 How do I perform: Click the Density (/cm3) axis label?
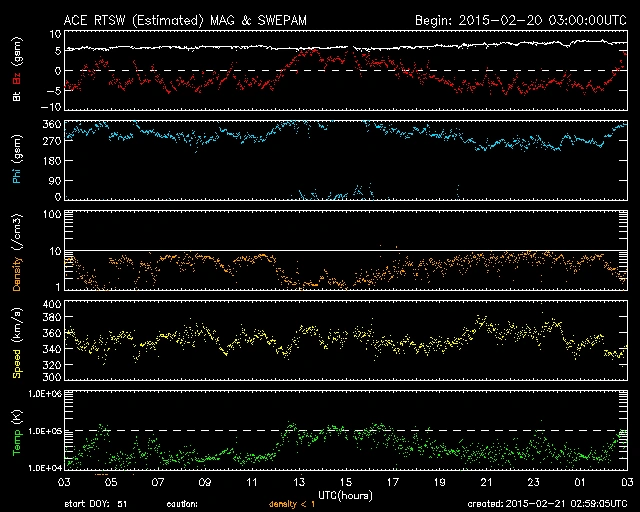(x=15, y=255)
